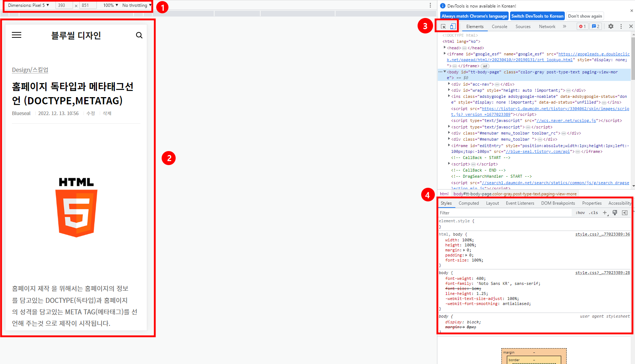Expand the div acc-nav node
Image resolution: width=635 pixels, height=364 pixels.
pyautogui.click(x=449, y=84)
